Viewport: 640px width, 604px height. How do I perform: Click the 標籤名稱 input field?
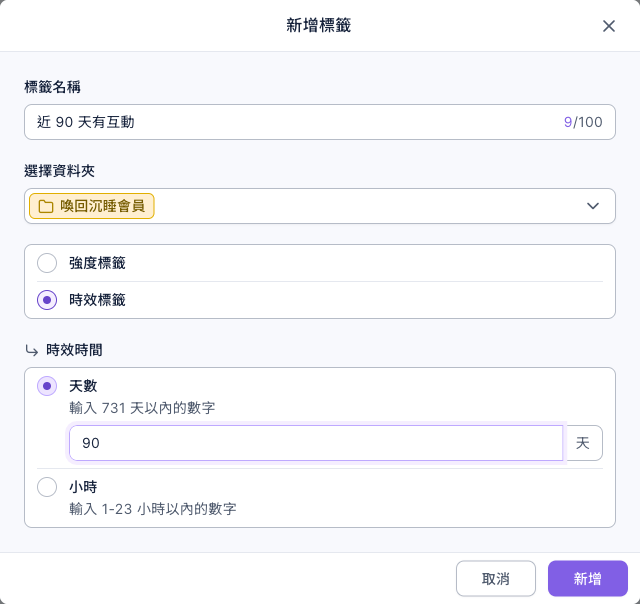[320, 122]
